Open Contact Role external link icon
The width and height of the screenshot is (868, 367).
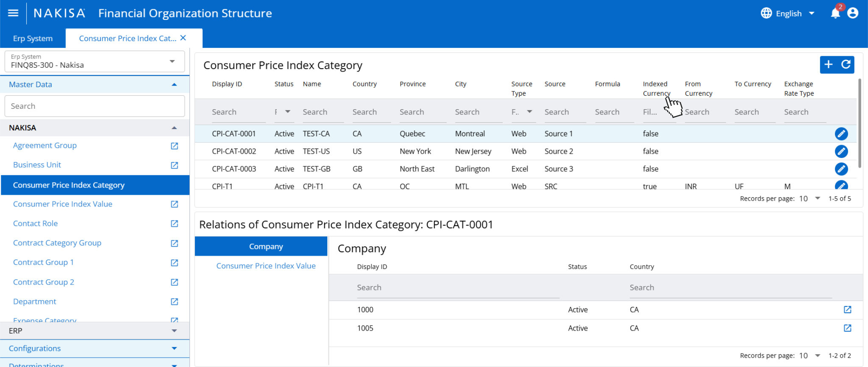[174, 224]
